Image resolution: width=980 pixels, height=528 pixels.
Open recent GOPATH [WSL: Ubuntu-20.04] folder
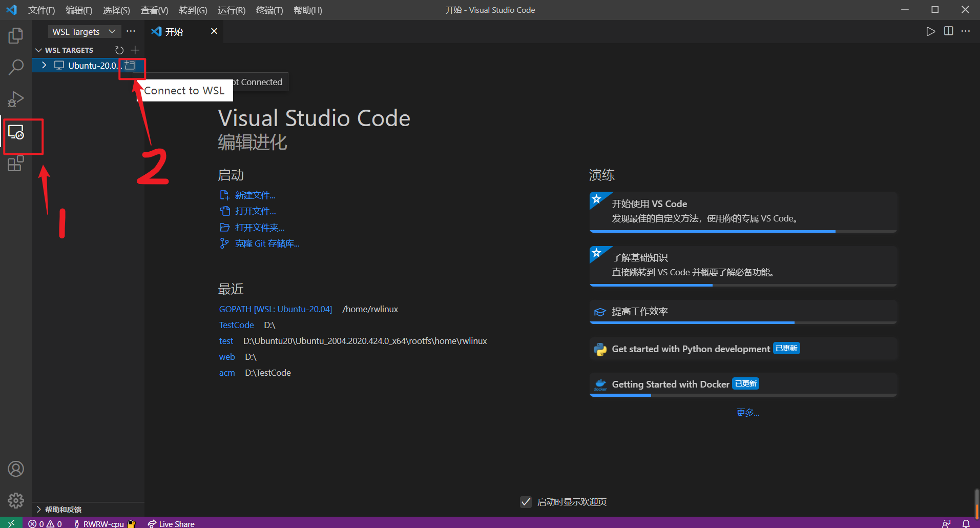[x=276, y=309]
